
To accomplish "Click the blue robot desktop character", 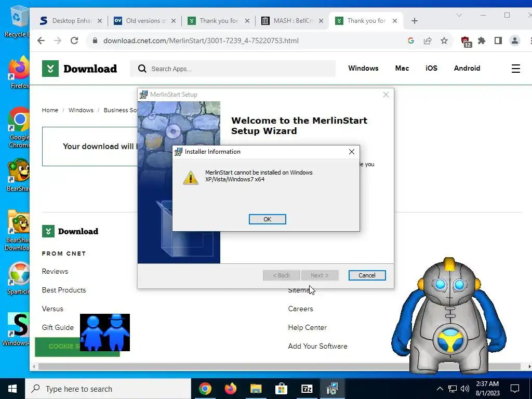I will [448, 315].
